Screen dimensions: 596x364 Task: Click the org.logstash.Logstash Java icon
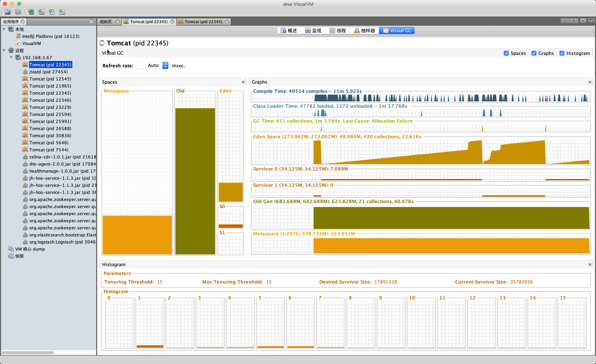click(x=25, y=242)
